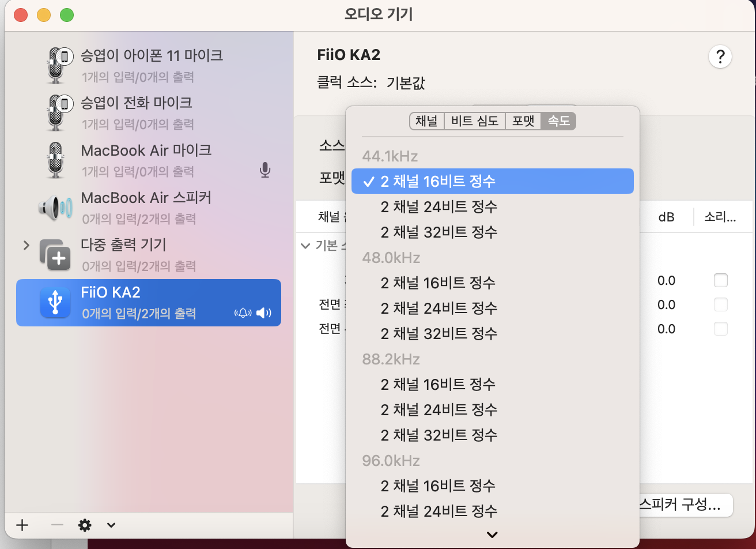Click the minus button to remove device
This screenshot has height=549, width=756.
pyautogui.click(x=57, y=525)
